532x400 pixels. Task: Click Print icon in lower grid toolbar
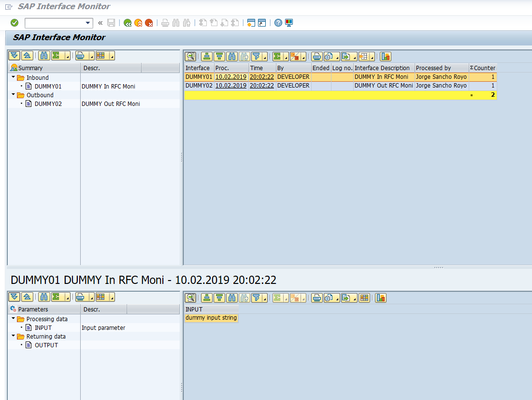tap(316, 298)
